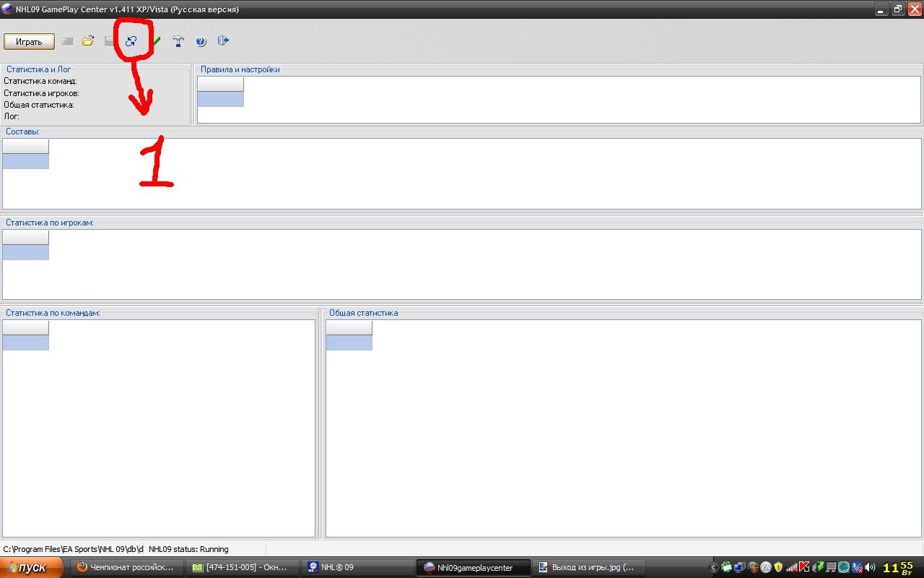
Task: Restore down the GamePlay Center window
Action: (x=898, y=9)
